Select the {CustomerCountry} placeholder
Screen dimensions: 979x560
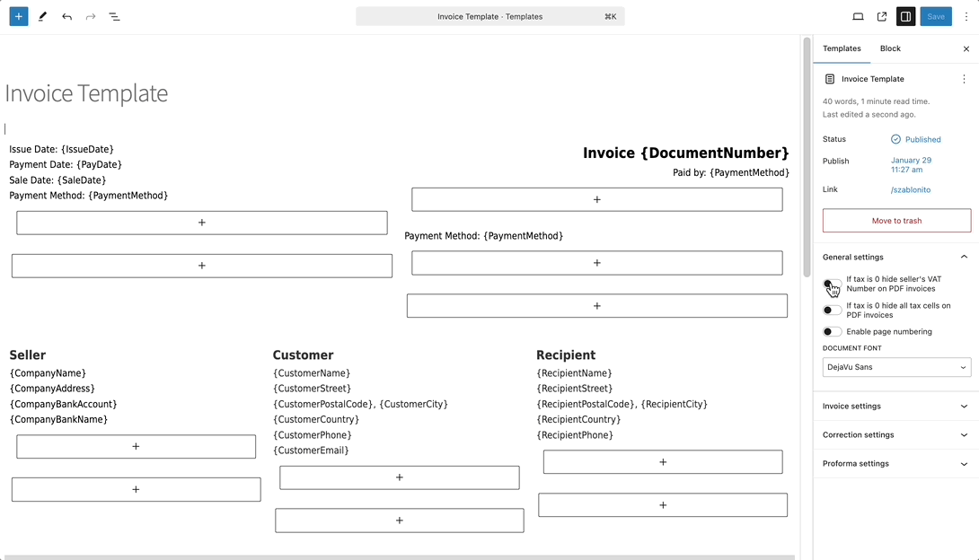316,420
